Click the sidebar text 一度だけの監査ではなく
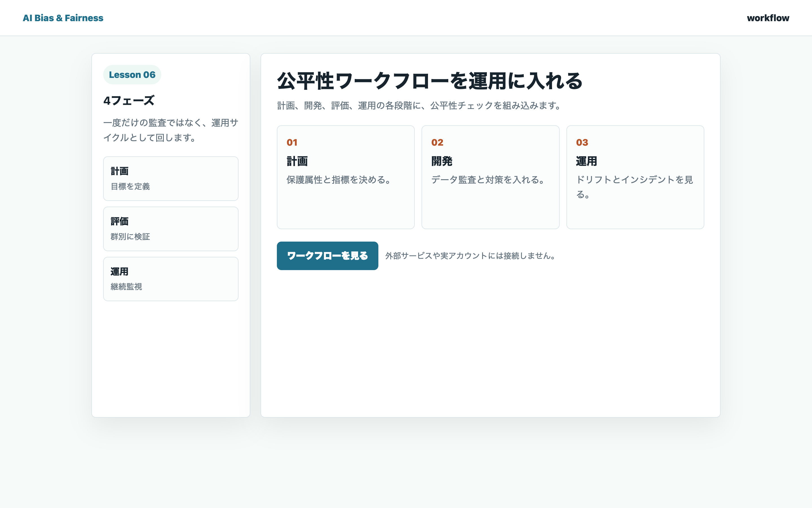The image size is (812, 508). coord(171,130)
